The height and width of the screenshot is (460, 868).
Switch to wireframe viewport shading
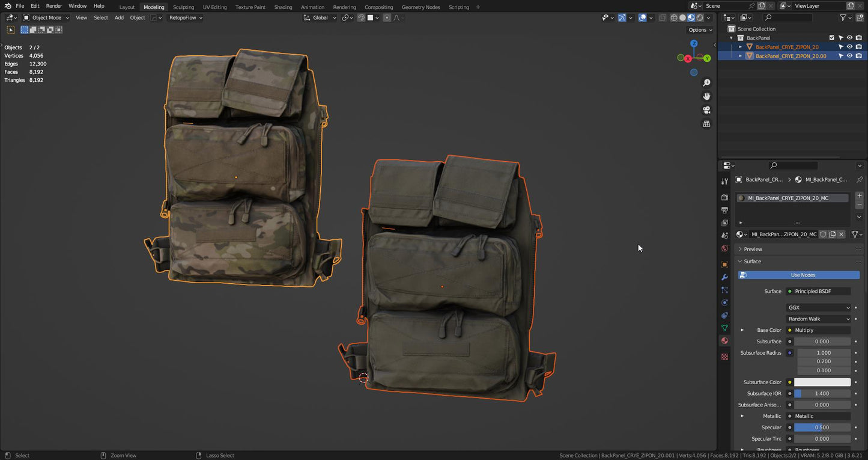(674, 18)
